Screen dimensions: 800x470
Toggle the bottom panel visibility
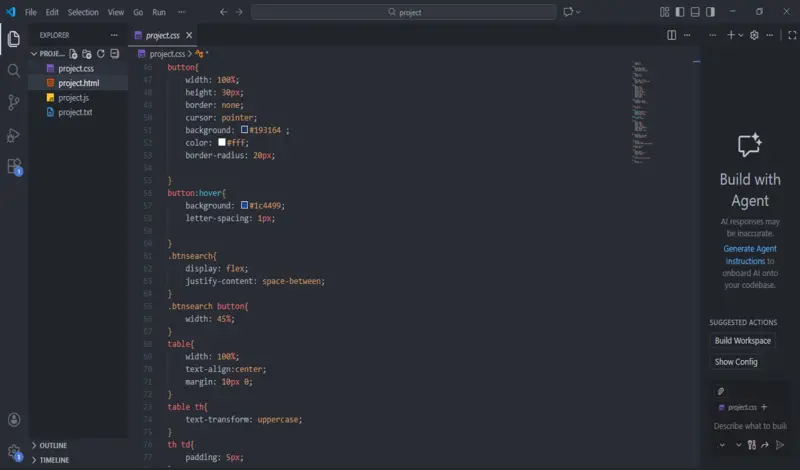pyautogui.click(x=695, y=12)
